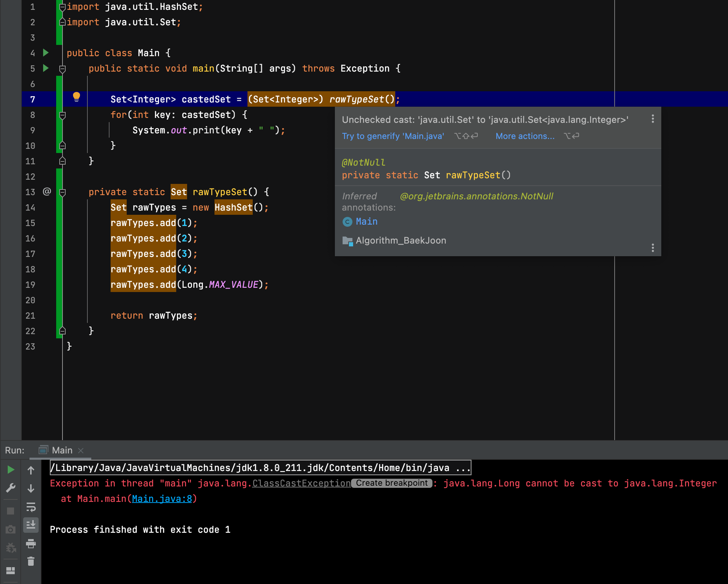Collapse the main method fold marker
This screenshot has width=728, height=584.
click(62, 69)
